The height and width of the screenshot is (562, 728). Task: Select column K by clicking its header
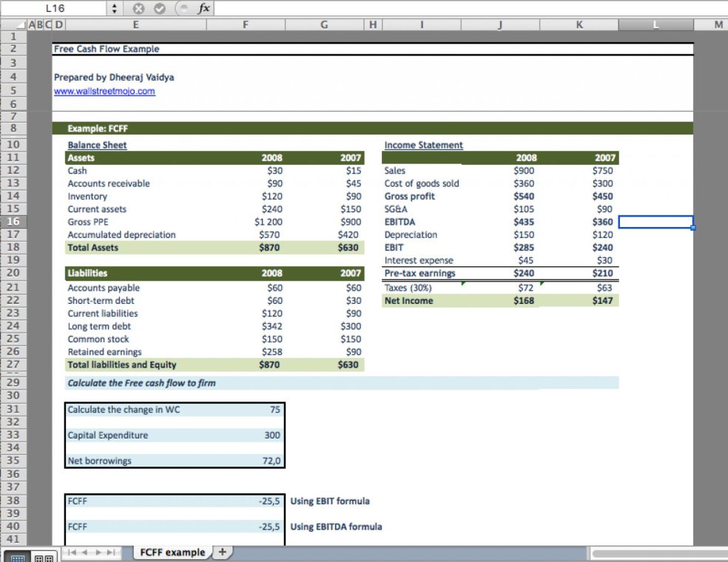coord(580,24)
